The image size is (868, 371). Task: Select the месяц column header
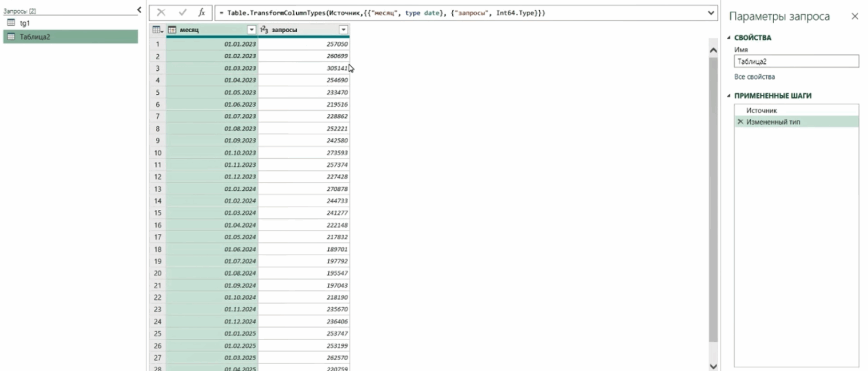(212, 29)
